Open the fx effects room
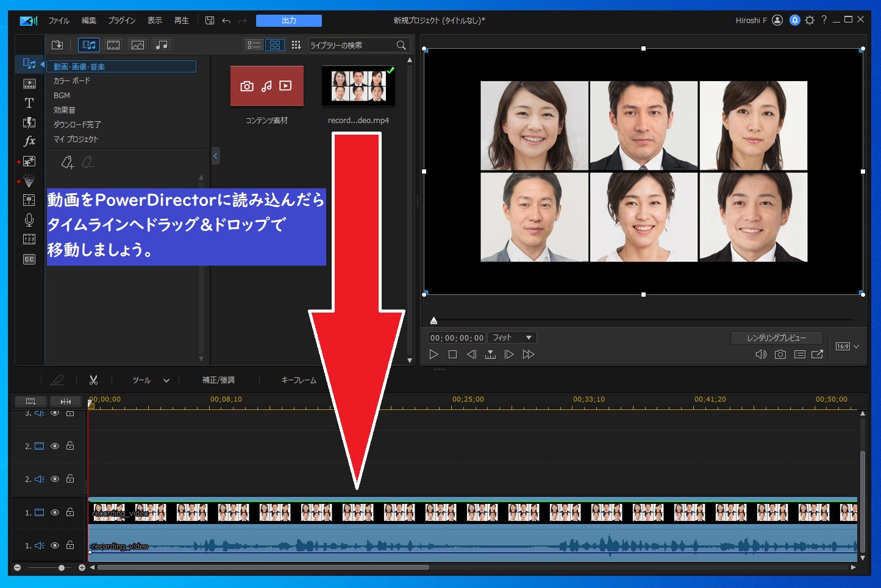Viewport: 881px width, 588px height. pos(29,142)
